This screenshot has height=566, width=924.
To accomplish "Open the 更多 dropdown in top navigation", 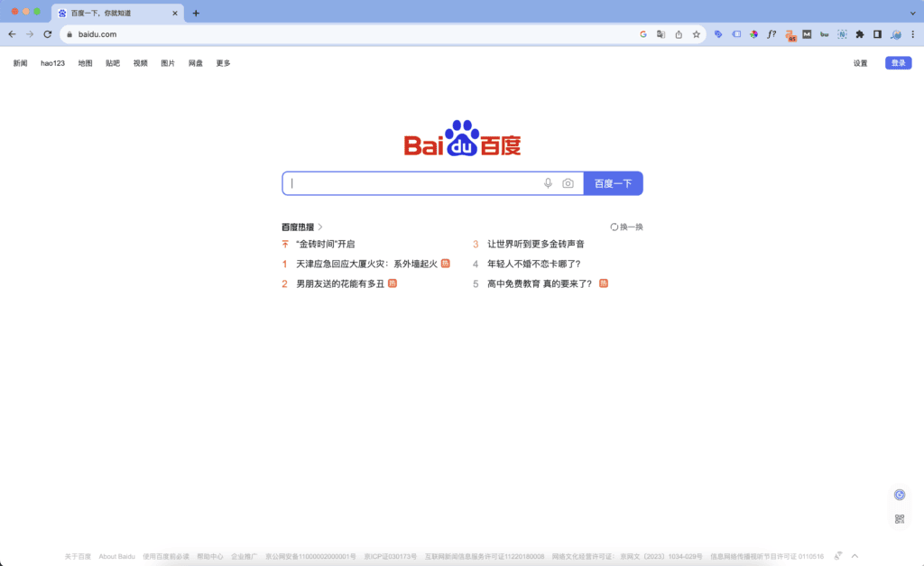I will 223,63.
